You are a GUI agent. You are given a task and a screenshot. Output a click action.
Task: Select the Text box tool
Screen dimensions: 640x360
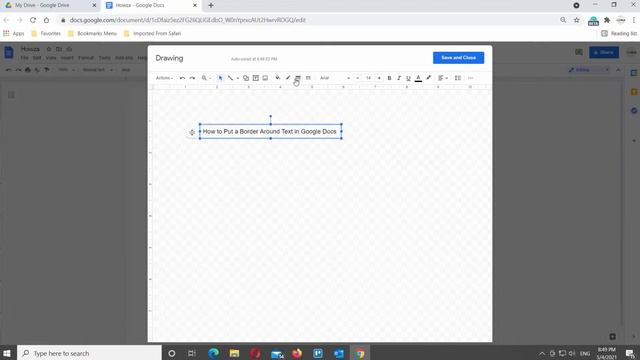click(256, 78)
